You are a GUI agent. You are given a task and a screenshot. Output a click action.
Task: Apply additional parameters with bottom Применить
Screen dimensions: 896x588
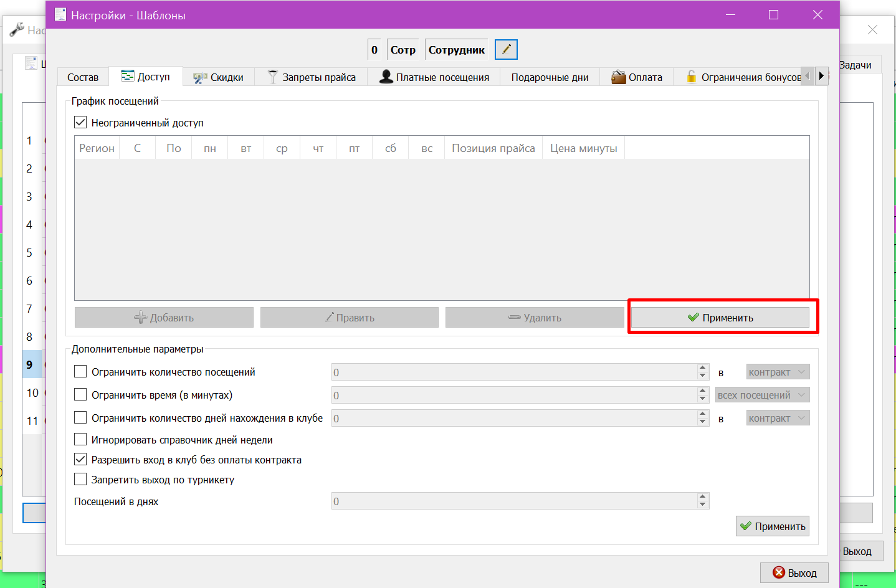click(773, 526)
